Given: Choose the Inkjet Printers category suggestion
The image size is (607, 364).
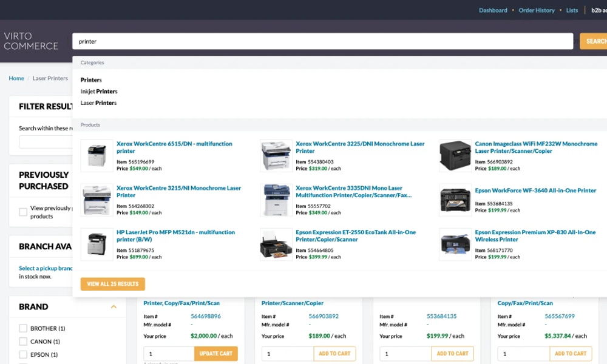Looking at the screenshot, I should coord(99,91).
